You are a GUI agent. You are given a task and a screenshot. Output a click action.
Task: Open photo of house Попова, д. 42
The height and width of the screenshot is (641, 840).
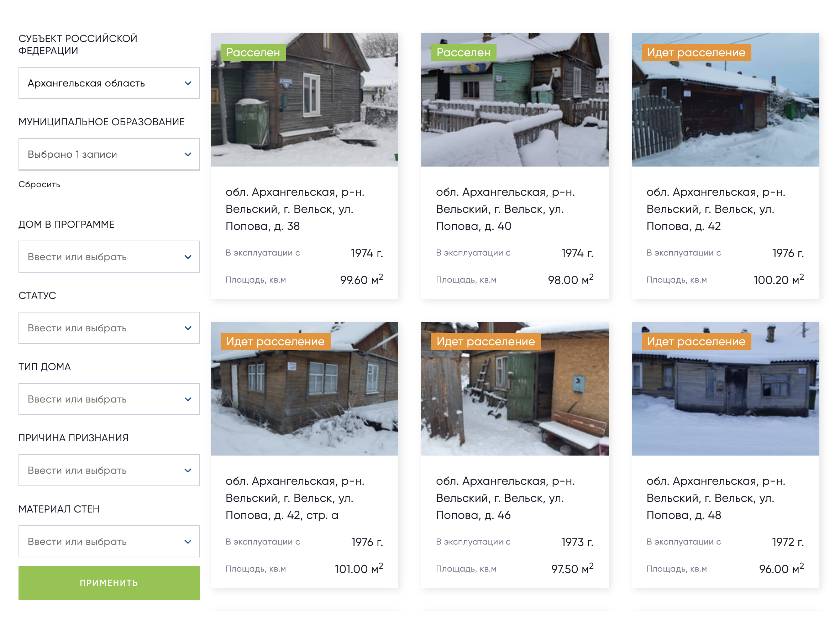pos(725,100)
